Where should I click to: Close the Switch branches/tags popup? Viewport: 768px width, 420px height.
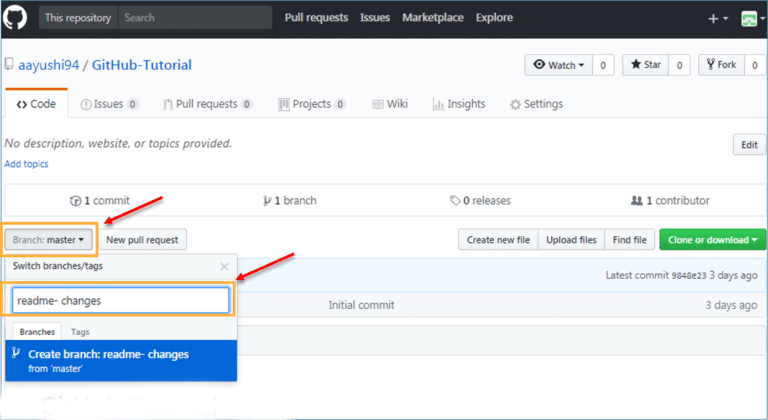(224, 267)
